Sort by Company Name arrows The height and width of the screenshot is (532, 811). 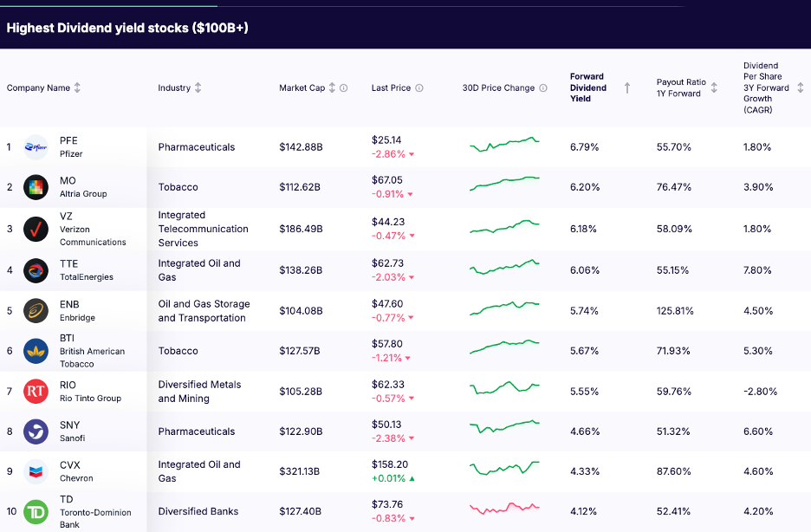[77, 88]
